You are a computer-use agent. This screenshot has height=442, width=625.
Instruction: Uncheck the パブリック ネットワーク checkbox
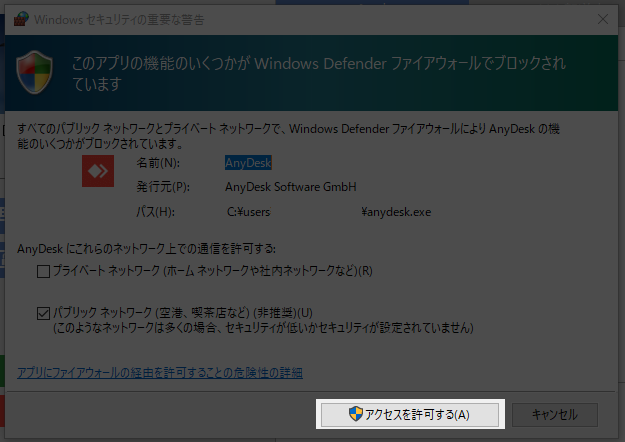(x=43, y=313)
